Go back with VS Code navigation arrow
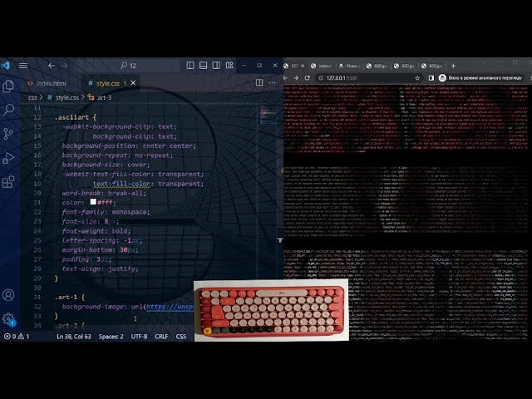Screen dimensions: 532x399 (x=52, y=66)
